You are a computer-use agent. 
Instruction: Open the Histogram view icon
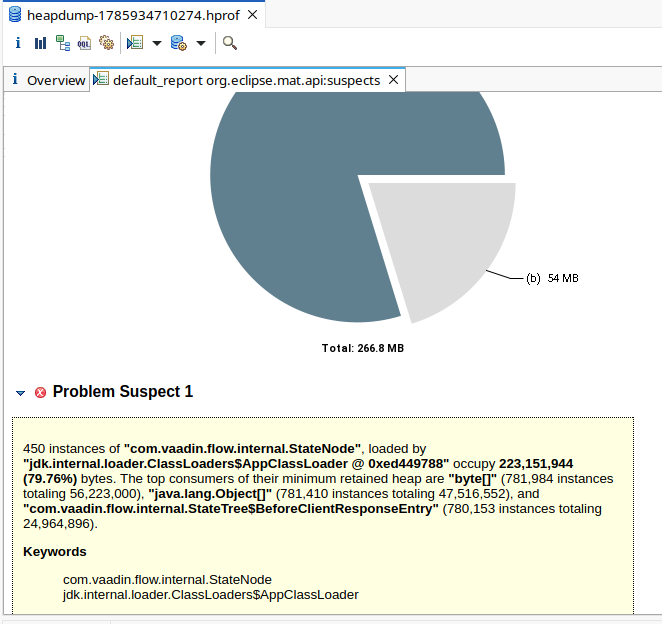(40, 43)
